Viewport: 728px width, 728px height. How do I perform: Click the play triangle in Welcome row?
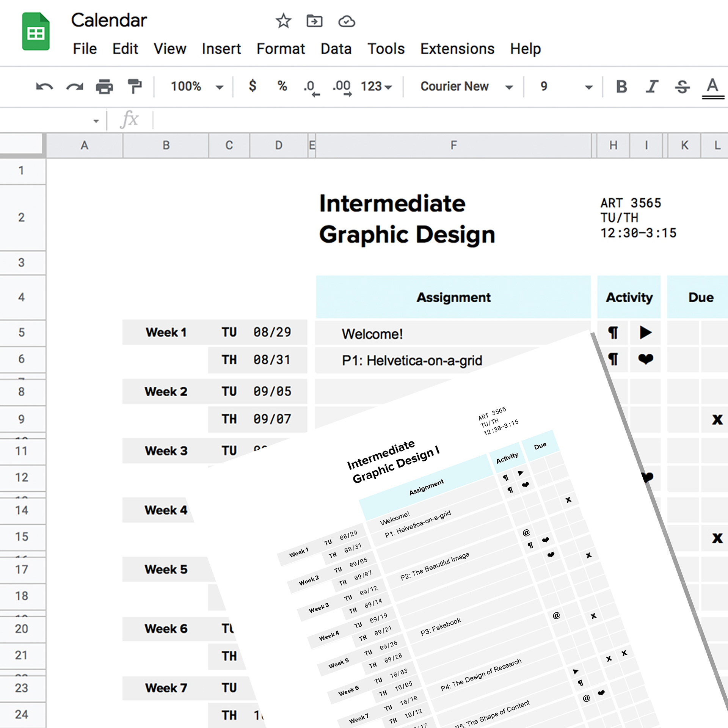pyautogui.click(x=645, y=333)
